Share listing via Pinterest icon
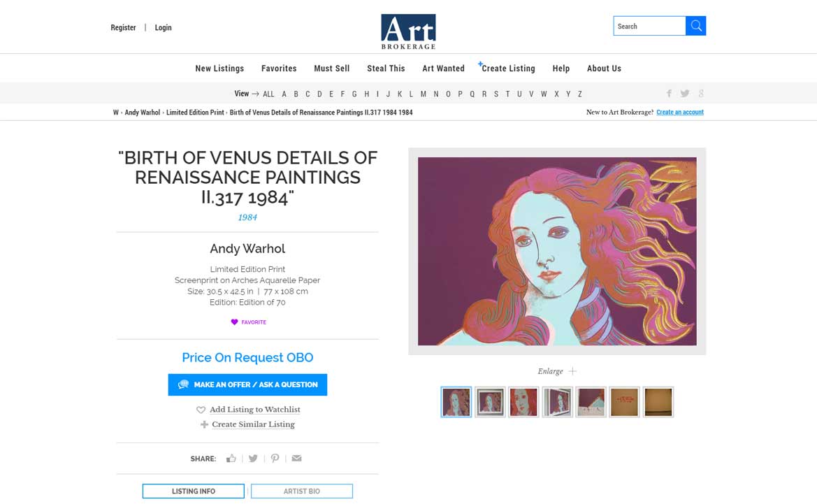The width and height of the screenshot is (817, 504). 275,459
